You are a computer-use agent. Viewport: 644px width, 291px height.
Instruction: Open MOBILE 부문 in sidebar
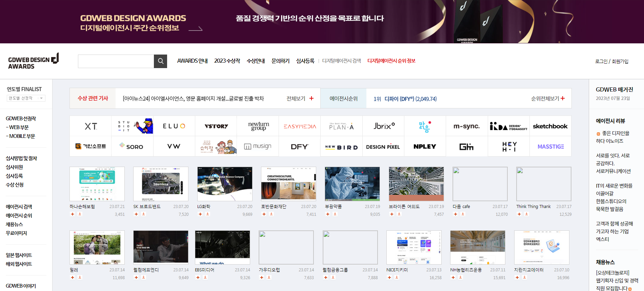[x=20, y=136]
